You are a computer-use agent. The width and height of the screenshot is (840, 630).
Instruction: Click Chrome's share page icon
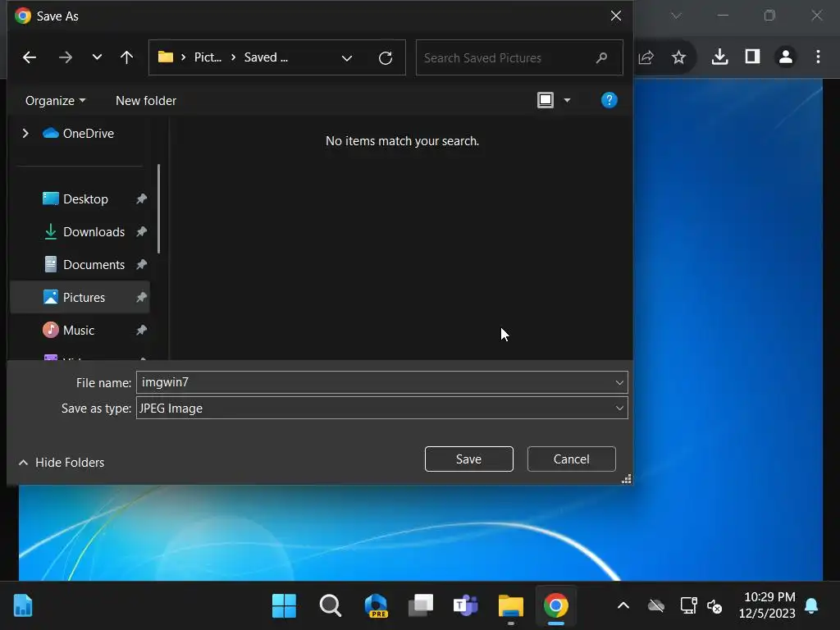(x=646, y=57)
